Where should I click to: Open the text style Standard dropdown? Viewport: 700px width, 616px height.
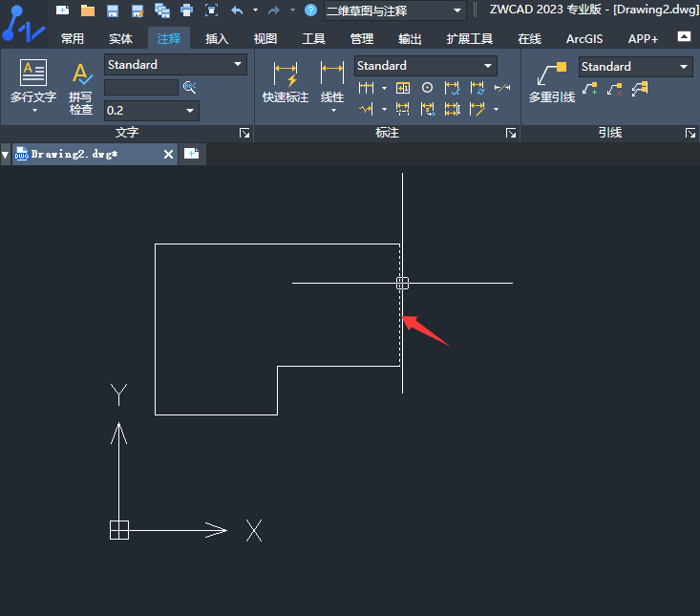pos(176,65)
